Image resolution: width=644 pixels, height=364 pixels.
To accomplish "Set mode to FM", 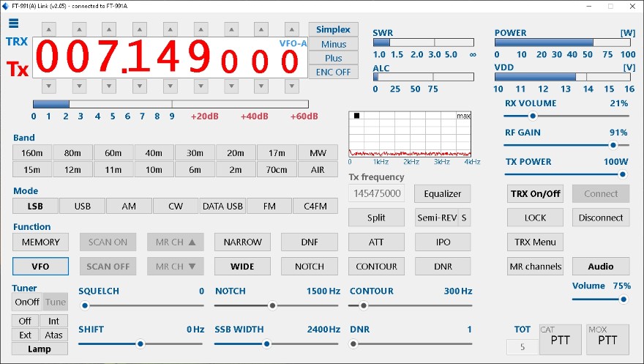I will (269, 206).
